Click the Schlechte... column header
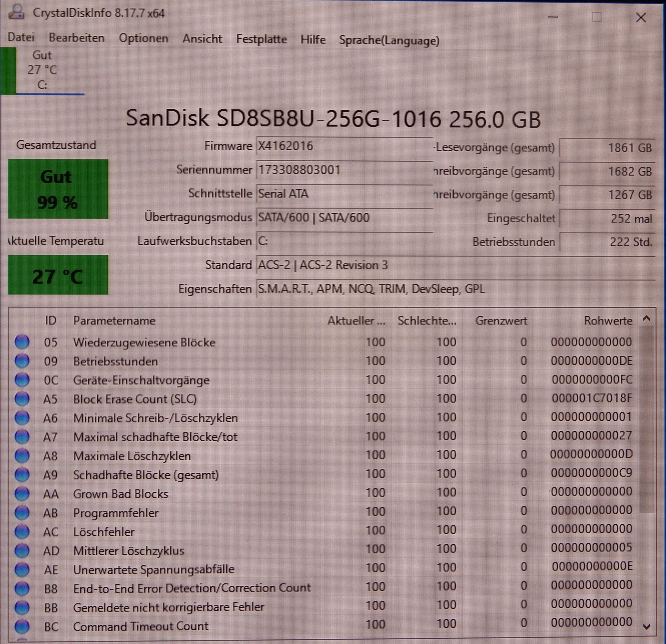Screen dimensions: 666x644 tap(427, 321)
